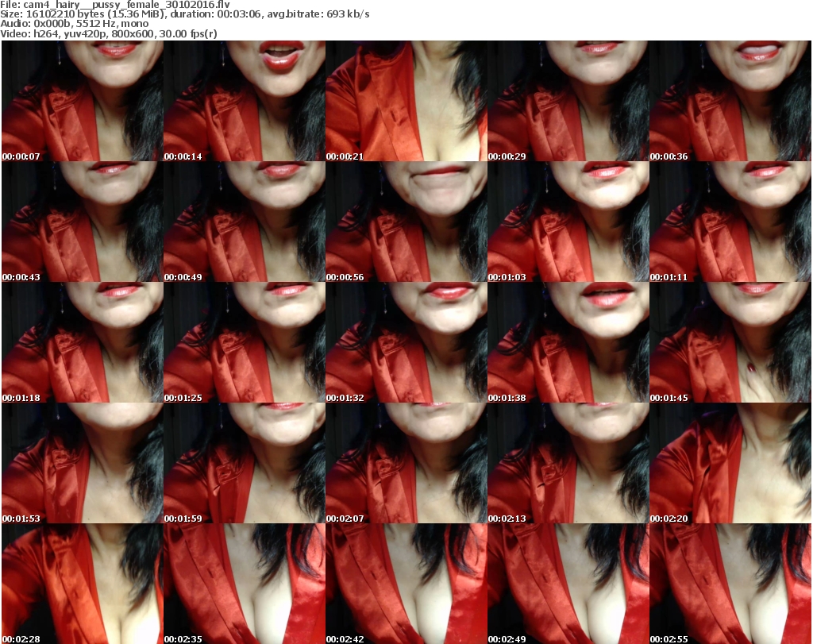Open the thumbnail at 00:00:21

point(406,102)
